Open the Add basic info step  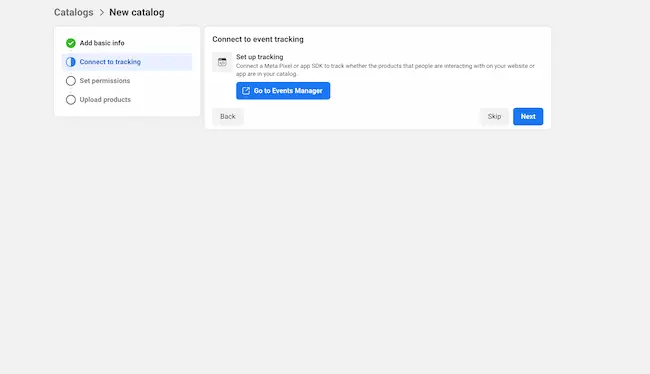[x=102, y=43]
